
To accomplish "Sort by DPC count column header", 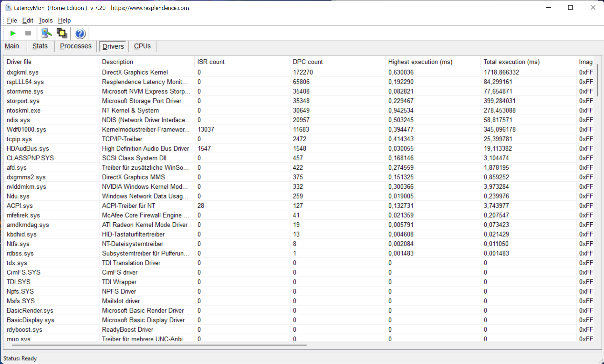I will pyautogui.click(x=308, y=62).
